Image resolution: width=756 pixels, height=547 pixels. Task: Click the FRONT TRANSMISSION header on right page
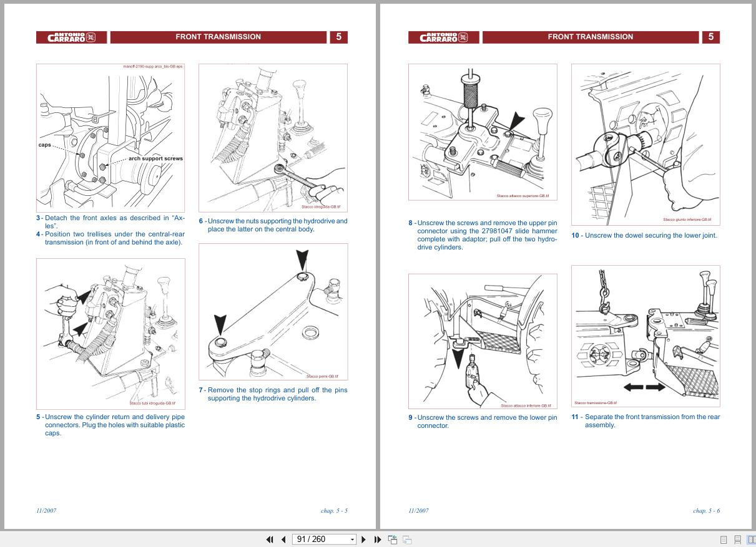pos(591,37)
